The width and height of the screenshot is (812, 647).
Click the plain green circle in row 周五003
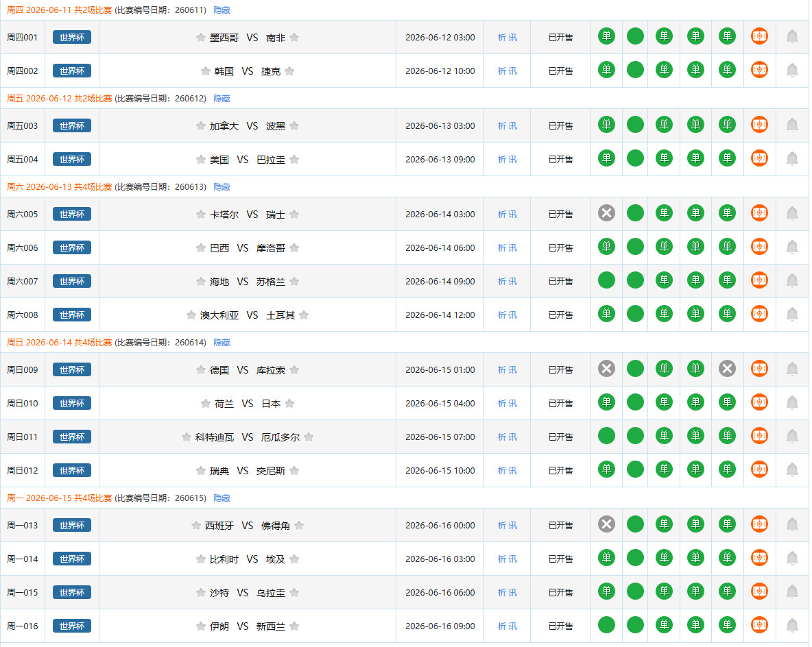pyautogui.click(x=635, y=125)
